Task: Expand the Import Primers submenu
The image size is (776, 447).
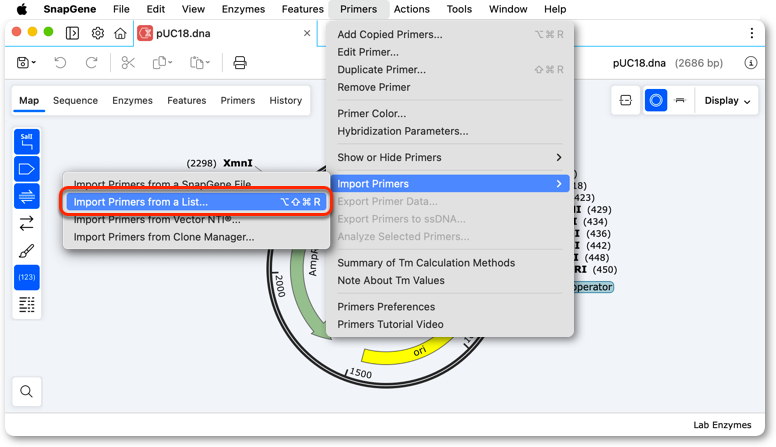Action: 450,184
